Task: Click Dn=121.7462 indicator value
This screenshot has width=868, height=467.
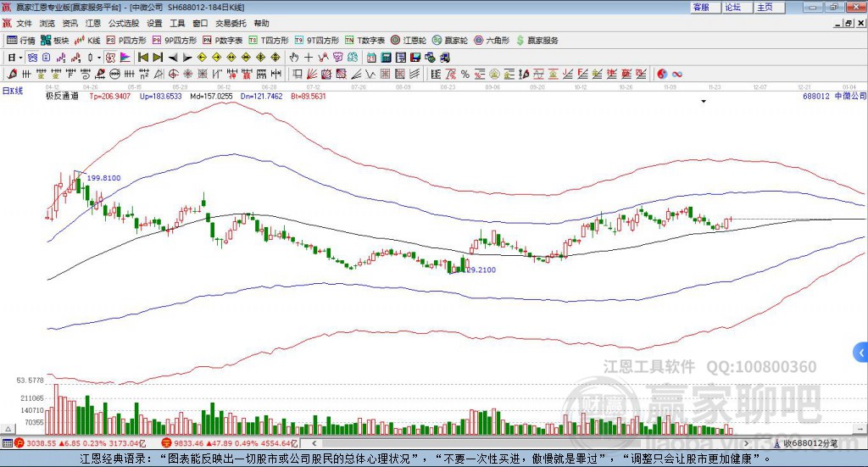Action: 261,97
